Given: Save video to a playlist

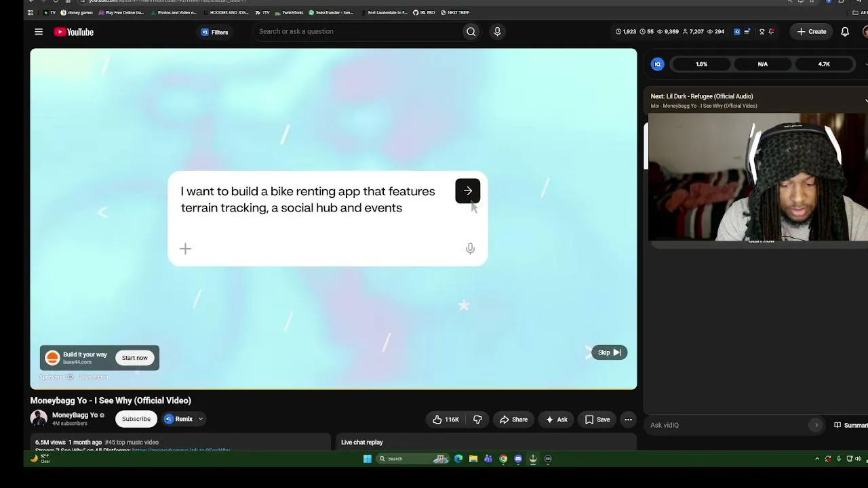Looking at the screenshot, I should point(597,420).
